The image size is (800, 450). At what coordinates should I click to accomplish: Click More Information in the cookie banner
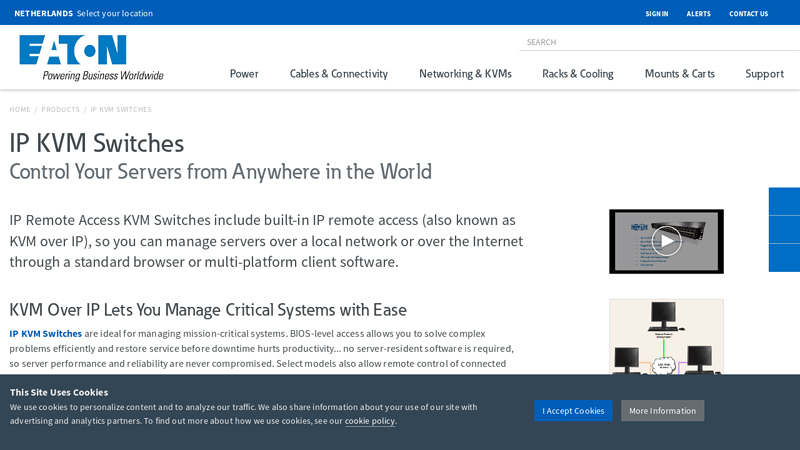click(662, 411)
